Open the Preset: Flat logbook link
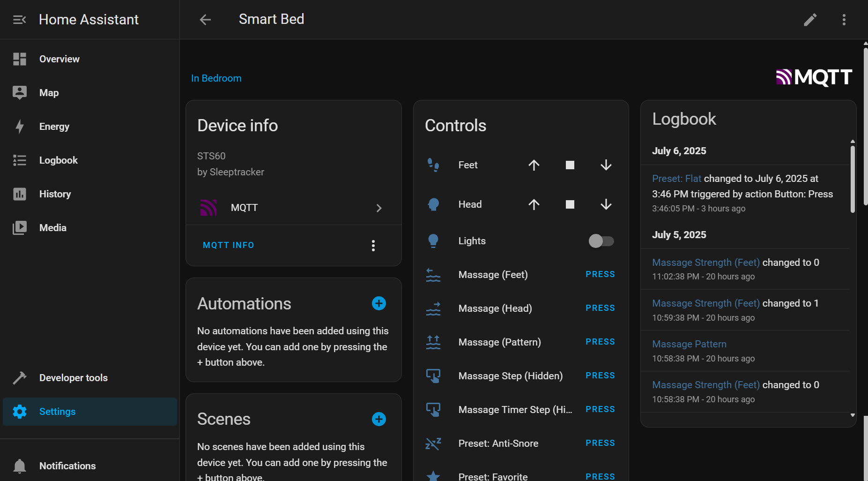The height and width of the screenshot is (481, 868). [x=676, y=179]
